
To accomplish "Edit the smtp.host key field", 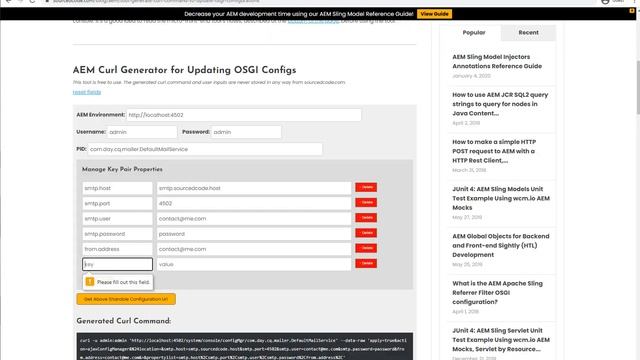I will [x=117, y=188].
